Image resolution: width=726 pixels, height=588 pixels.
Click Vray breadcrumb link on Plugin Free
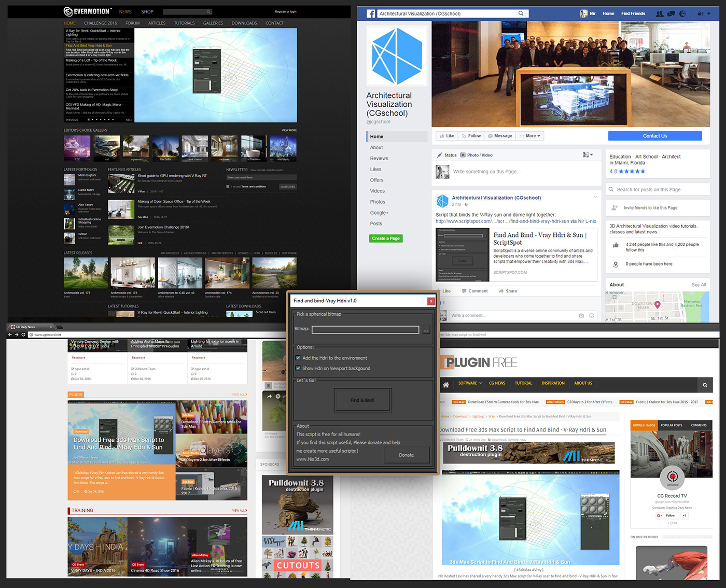click(492, 416)
